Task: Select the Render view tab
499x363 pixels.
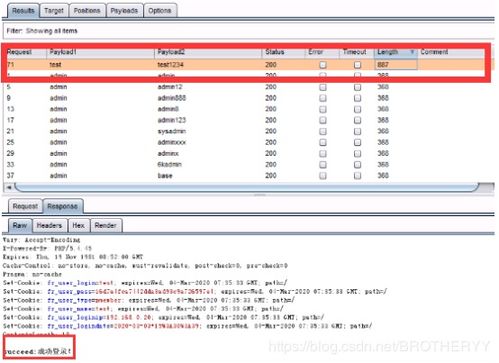Action: [106, 226]
